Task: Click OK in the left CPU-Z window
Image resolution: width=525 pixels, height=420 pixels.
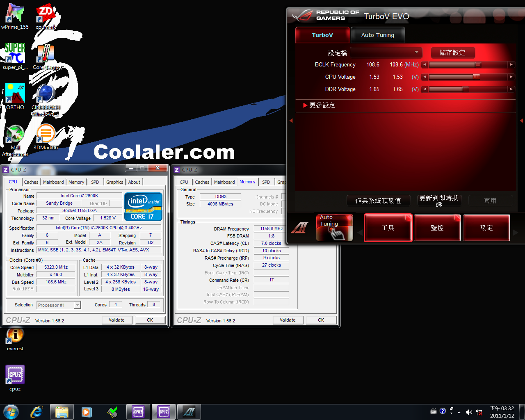Action: (x=150, y=320)
